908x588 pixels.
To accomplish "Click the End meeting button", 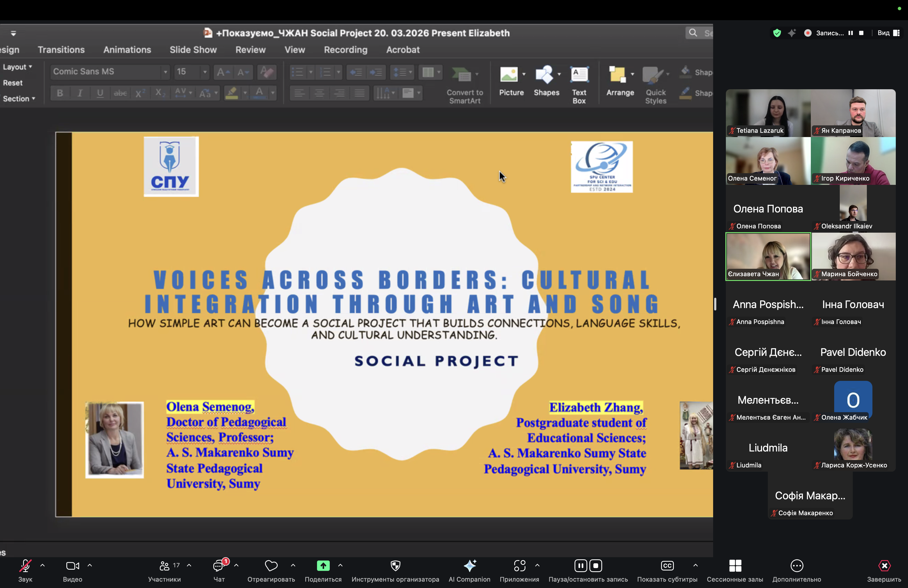I will coord(884,565).
